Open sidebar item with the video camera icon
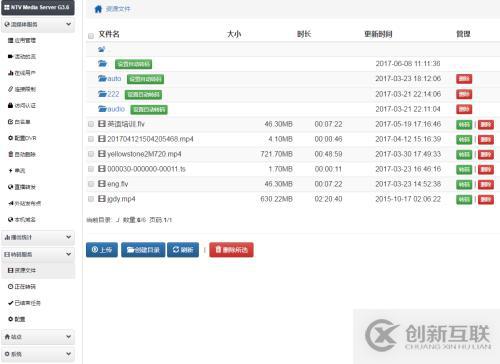 pyautogui.click(x=22, y=56)
